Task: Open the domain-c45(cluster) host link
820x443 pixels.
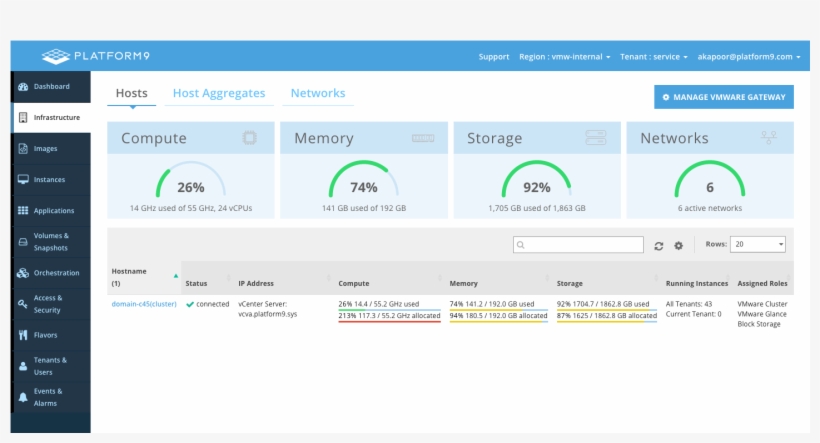Action: pyautogui.click(x=144, y=304)
